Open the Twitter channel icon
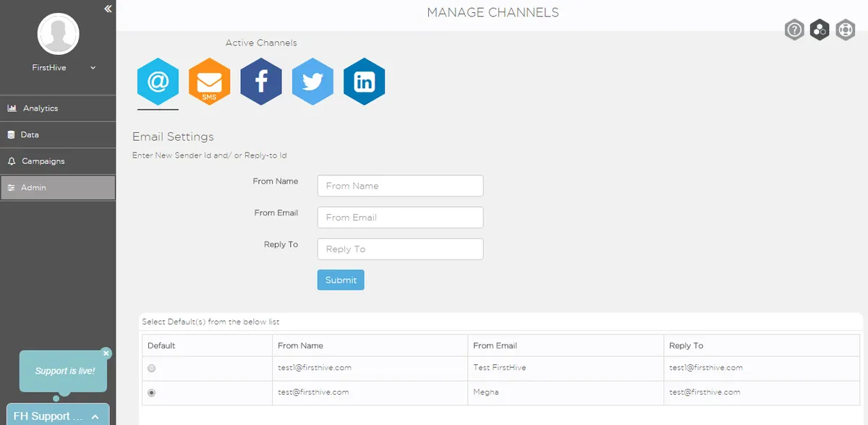The image size is (868, 425). point(312,82)
